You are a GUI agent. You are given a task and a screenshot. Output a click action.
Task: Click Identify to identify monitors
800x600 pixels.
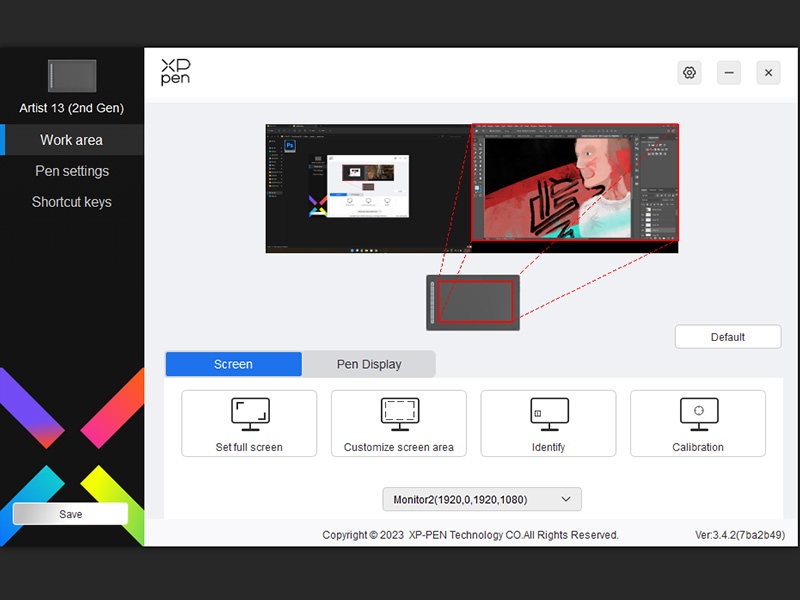(548, 423)
